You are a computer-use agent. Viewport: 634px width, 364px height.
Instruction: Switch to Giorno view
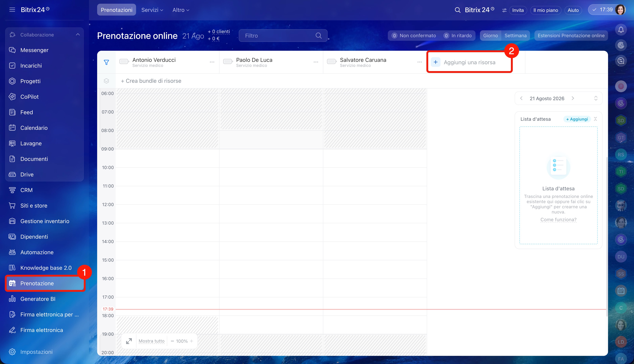point(490,36)
